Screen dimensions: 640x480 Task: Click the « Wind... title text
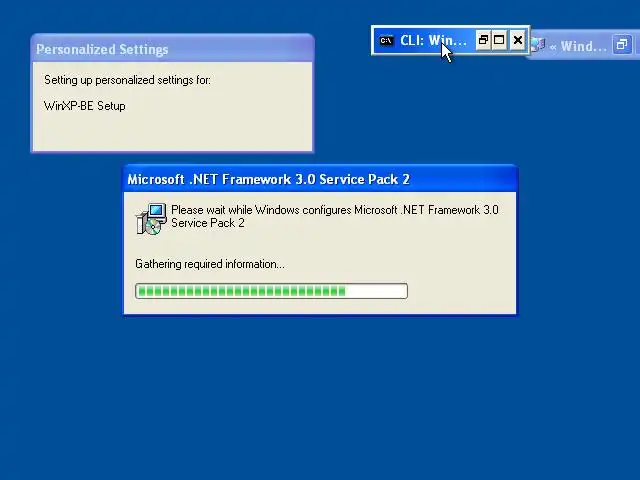578,46
